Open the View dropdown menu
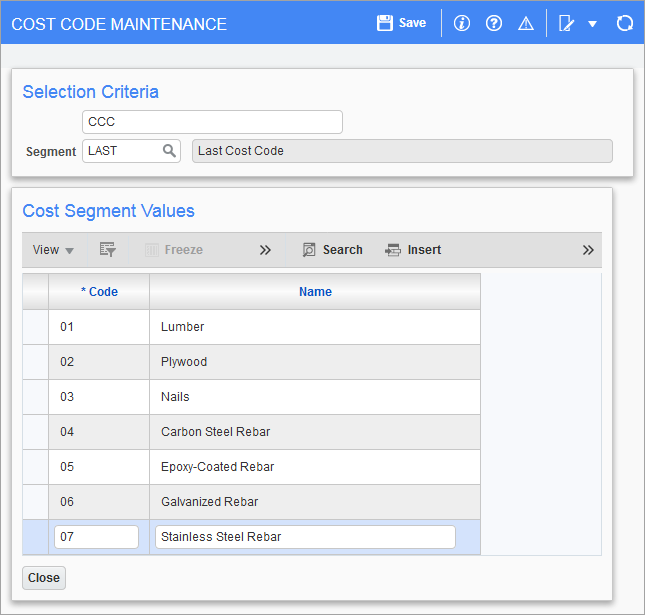 tap(53, 250)
